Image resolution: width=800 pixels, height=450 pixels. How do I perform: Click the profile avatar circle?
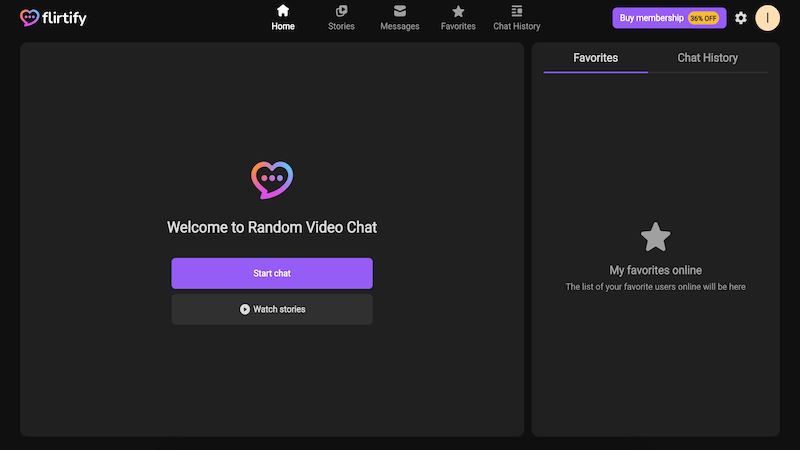click(767, 18)
